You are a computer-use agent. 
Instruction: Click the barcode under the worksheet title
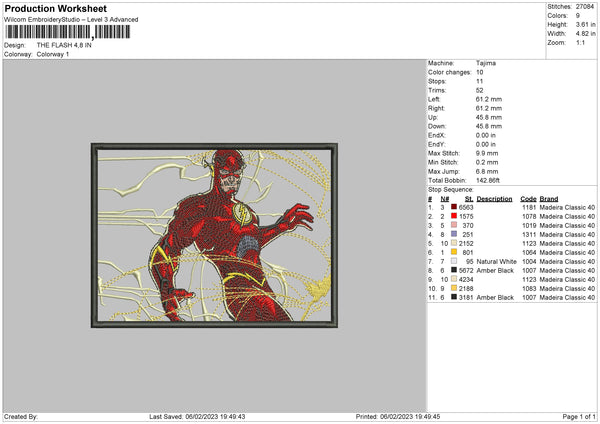pyautogui.click(x=67, y=32)
